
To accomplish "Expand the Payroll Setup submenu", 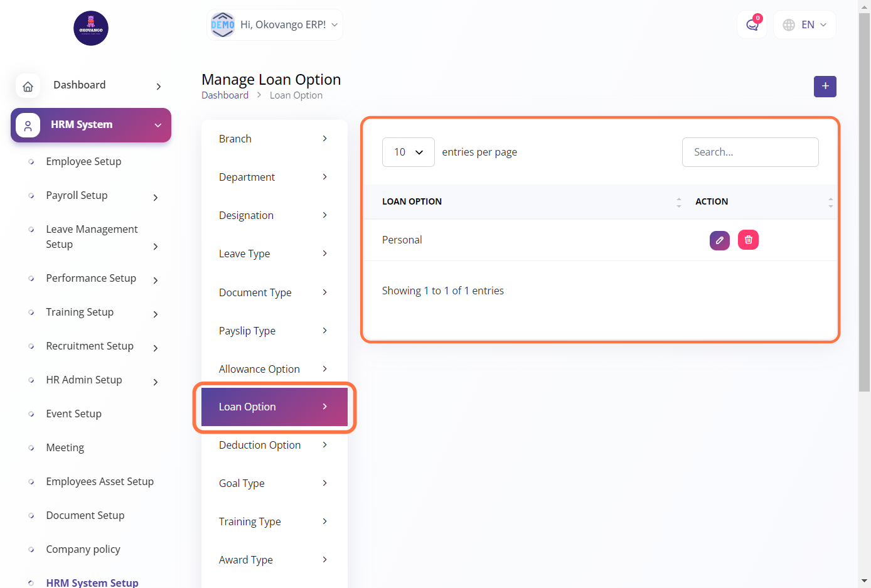I will pos(156,198).
